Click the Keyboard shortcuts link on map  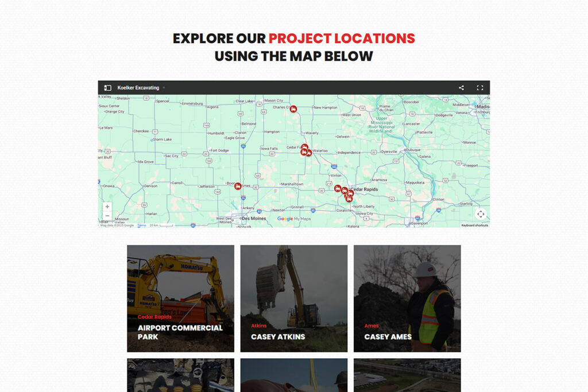474,225
